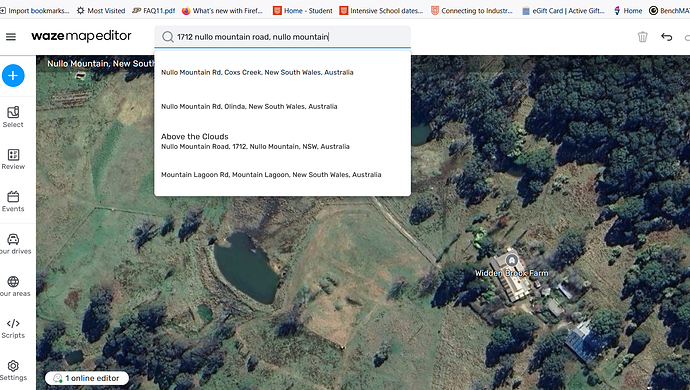Click the undo arrow icon
This screenshot has width=690, height=390.
[667, 37]
